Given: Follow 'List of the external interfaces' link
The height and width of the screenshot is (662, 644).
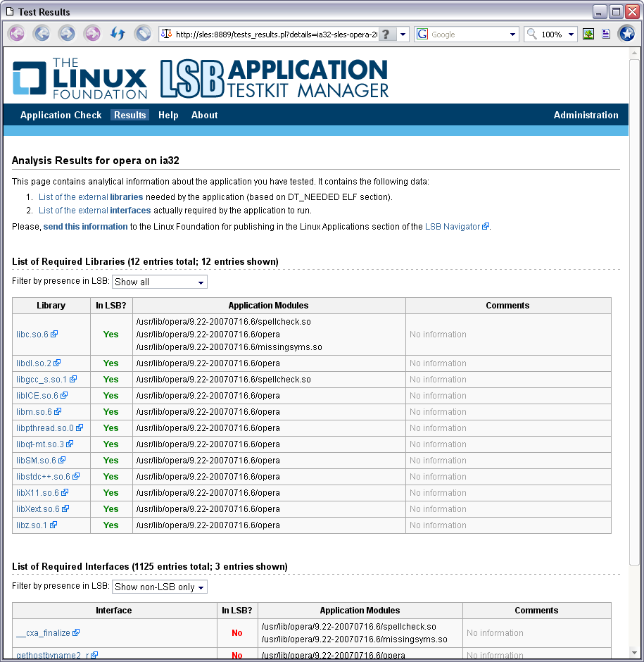Looking at the screenshot, I should pyautogui.click(x=94, y=211).
